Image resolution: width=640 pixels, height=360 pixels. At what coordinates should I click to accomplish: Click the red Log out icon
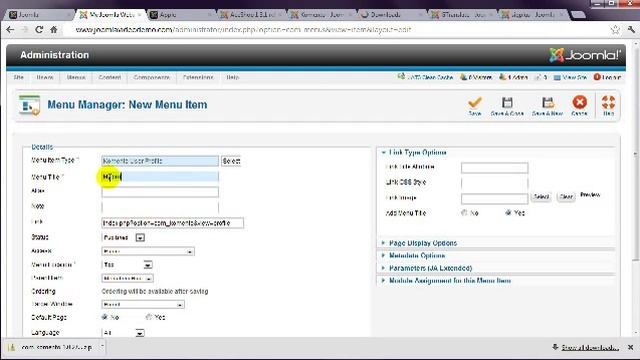tap(597, 77)
